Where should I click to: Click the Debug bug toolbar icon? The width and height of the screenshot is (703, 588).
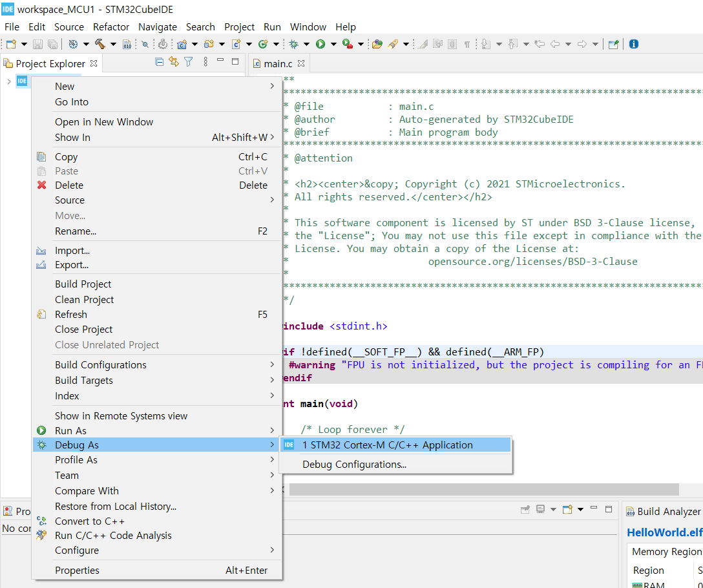(293, 44)
